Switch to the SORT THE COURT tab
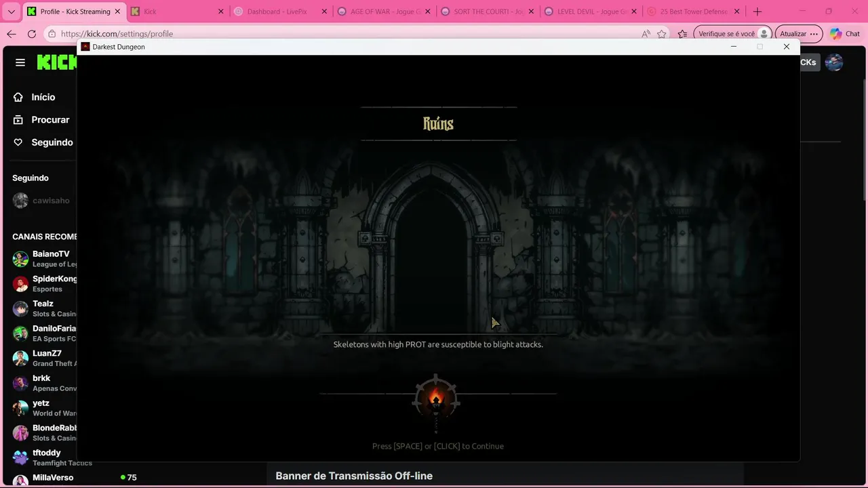Image resolution: width=868 pixels, height=488 pixels. (487, 12)
